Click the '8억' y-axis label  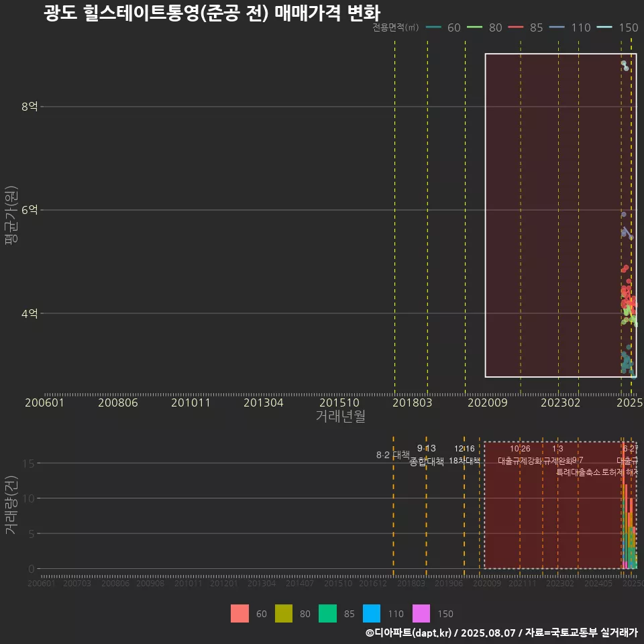tap(30, 107)
